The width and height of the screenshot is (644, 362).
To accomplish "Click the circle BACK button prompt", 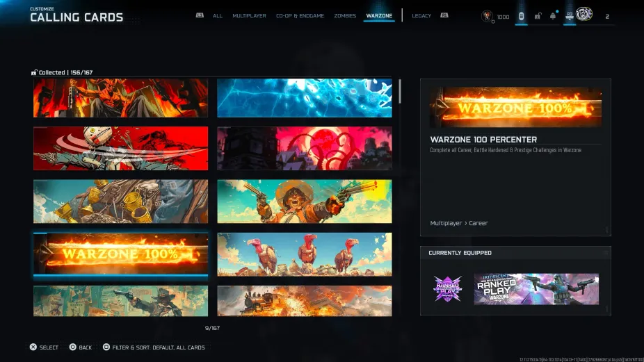I will click(x=81, y=347).
